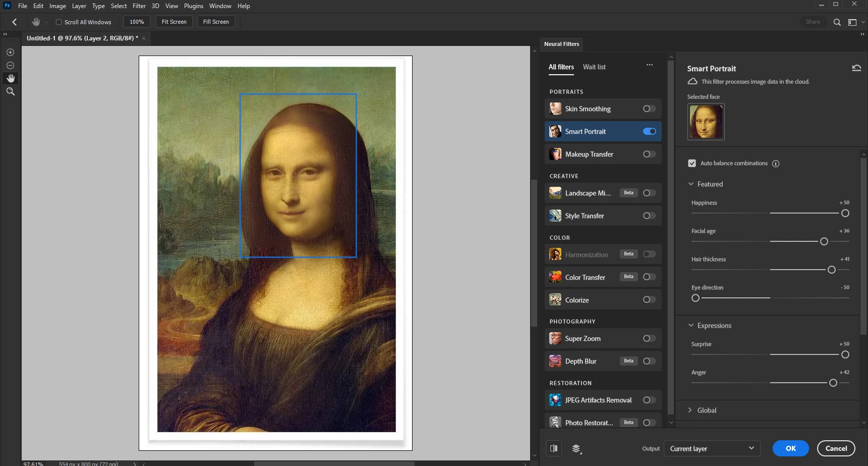Click the Share button
The width and height of the screenshot is (868, 466).
813,22
